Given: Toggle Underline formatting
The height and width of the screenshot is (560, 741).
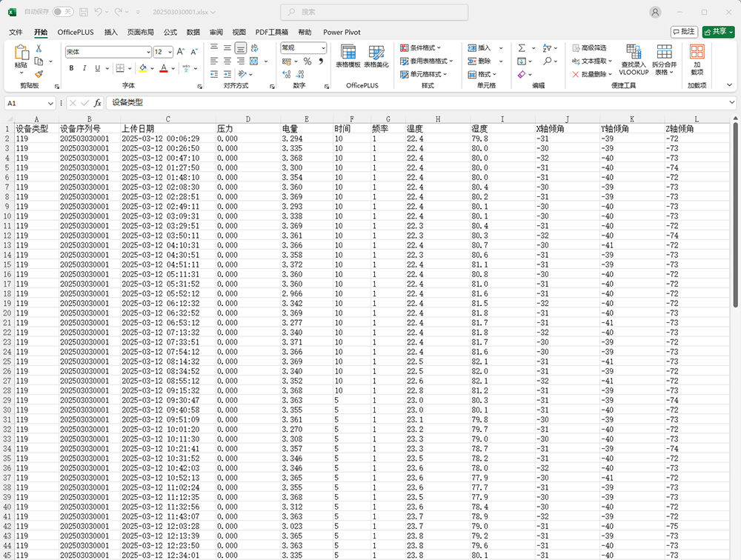Looking at the screenshot, I should tap(98, 68).
